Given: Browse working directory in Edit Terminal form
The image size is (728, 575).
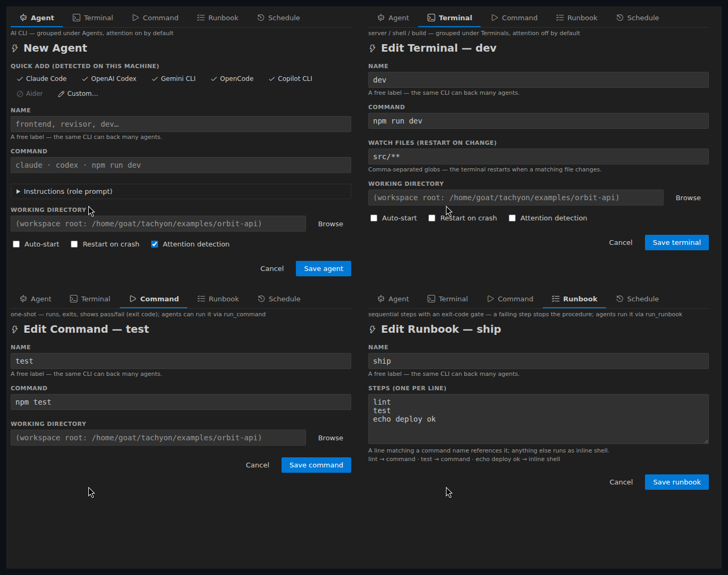Looking at the screenshot, I should [x=688, y=198].
